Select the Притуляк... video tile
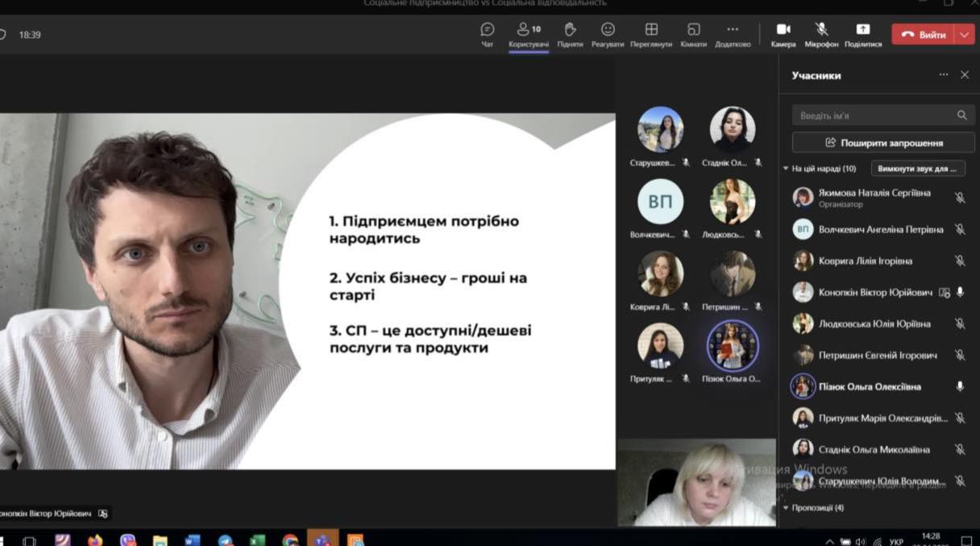This screenshot has width=980, height=546. pos(660,352)
